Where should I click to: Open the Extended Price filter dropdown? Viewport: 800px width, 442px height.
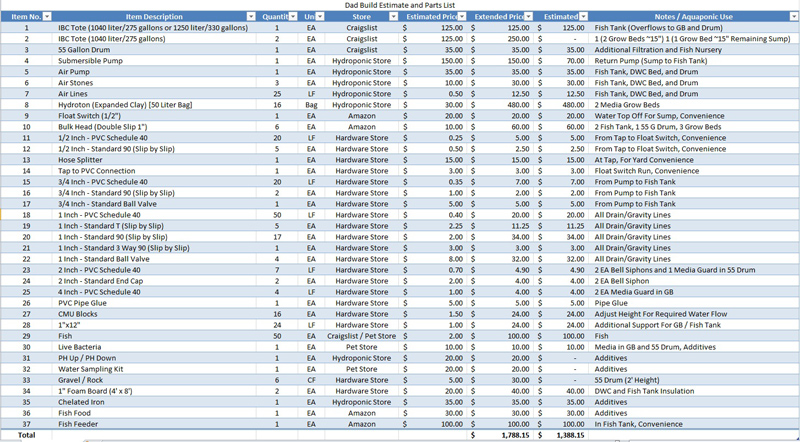coord(530,17)
